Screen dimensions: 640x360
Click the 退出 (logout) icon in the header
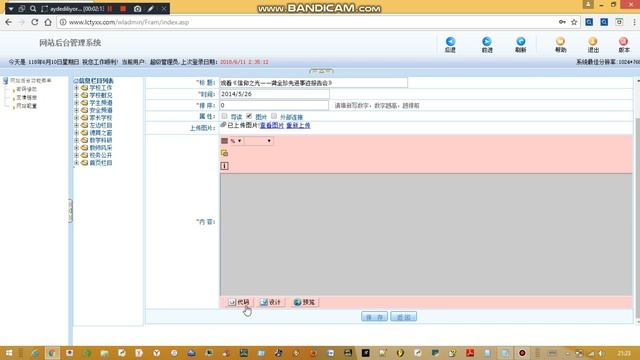[593, 42]
